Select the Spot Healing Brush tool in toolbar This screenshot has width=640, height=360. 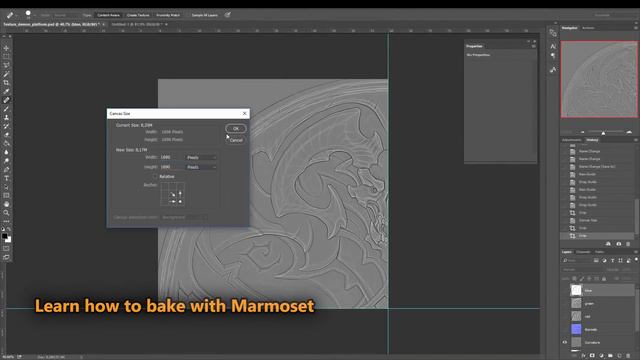pos(6,100)
